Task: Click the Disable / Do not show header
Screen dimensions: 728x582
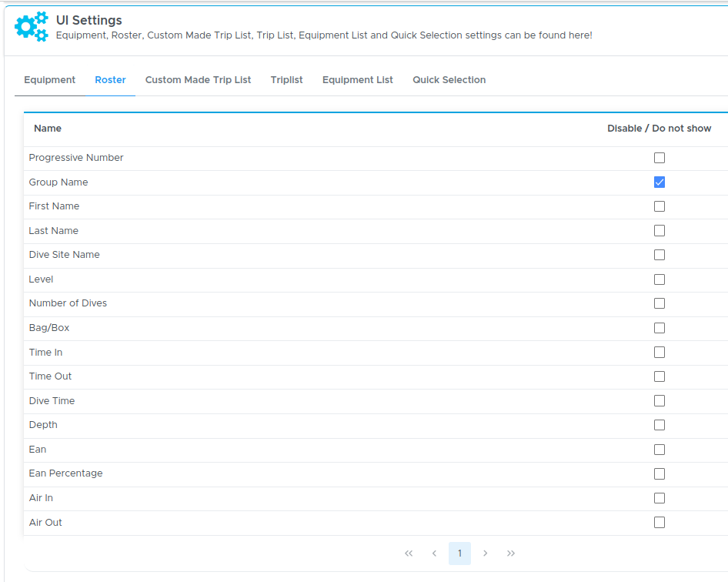Action: (660, 129)
